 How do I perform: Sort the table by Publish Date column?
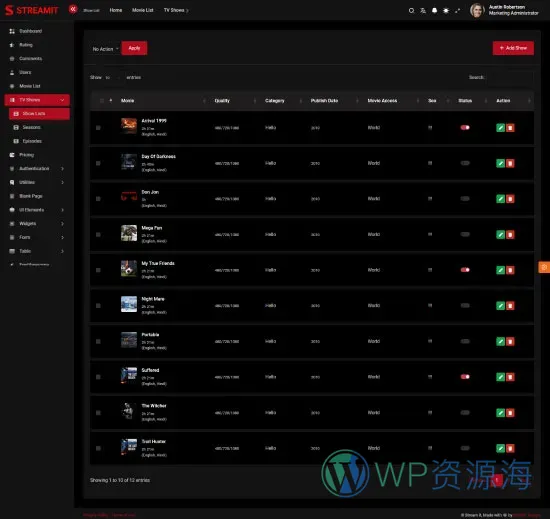[324, 101]
